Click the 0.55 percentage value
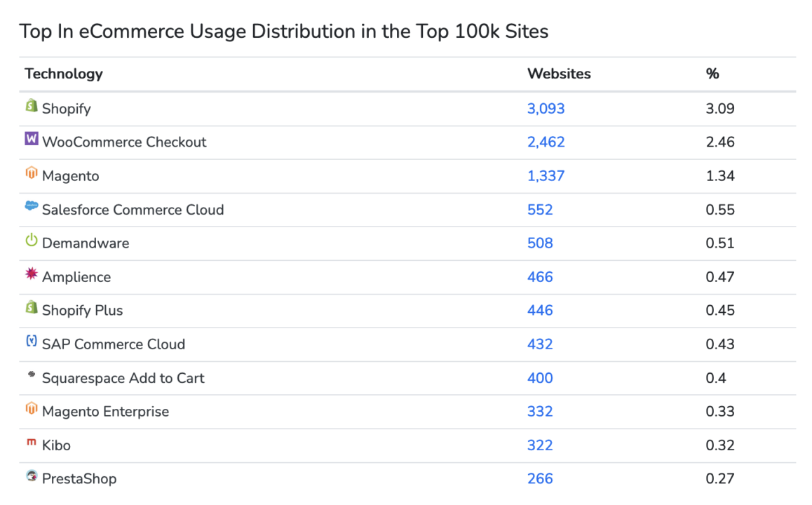Viewport: 812px width, 505px height. [720, 210]
